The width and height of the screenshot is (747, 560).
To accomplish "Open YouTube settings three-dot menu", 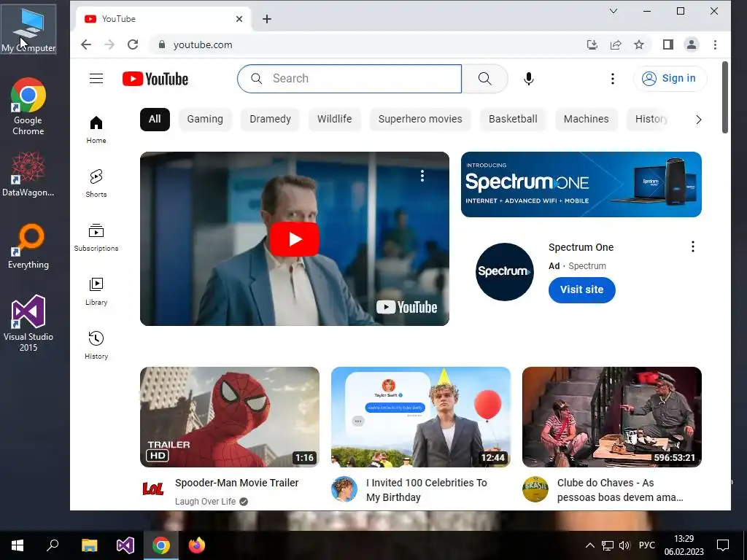I will click(x=613, y=79).
